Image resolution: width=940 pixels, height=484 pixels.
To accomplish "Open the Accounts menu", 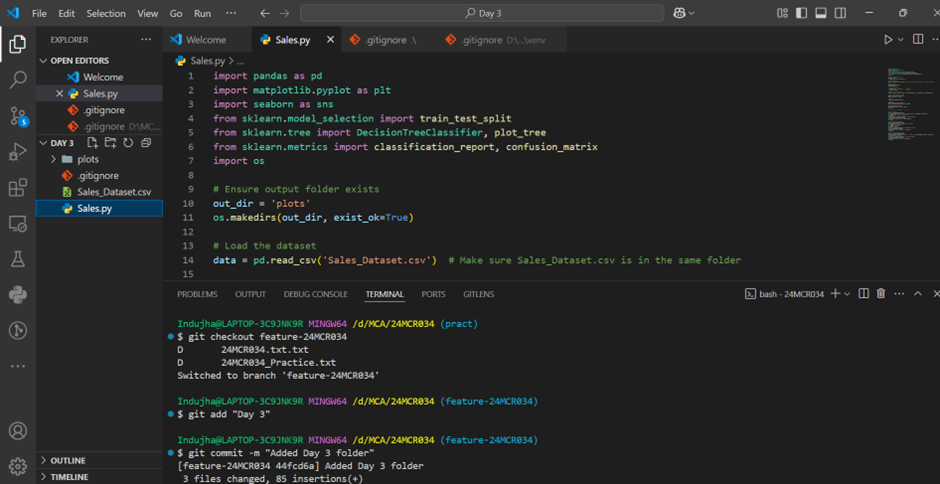I will pos(18,431).
